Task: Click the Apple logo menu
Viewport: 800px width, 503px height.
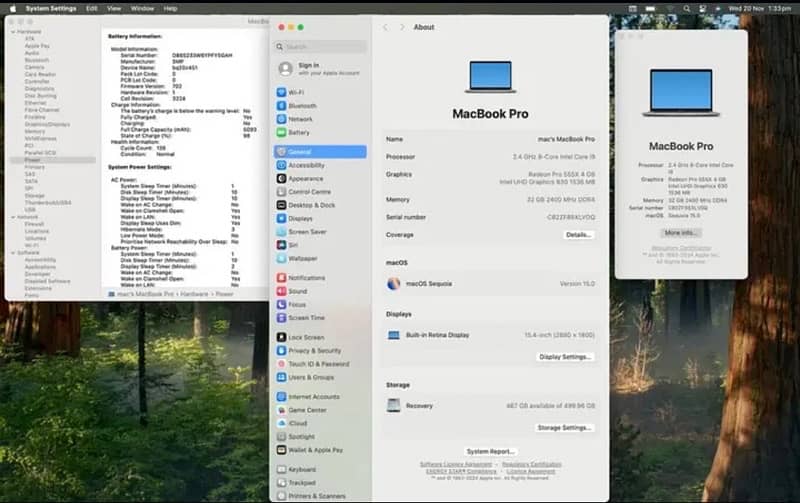Action: point(13,8)
